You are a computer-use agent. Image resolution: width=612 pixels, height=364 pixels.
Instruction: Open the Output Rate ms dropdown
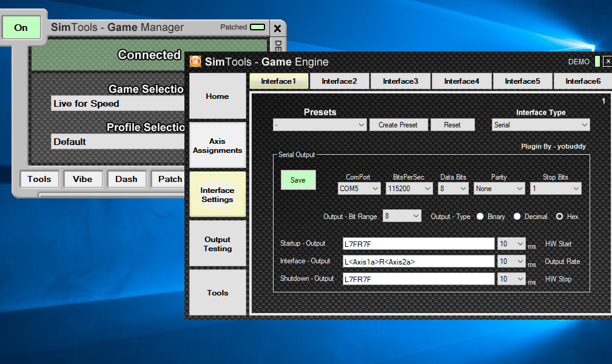pyautogui.click(x=511, y=261)
